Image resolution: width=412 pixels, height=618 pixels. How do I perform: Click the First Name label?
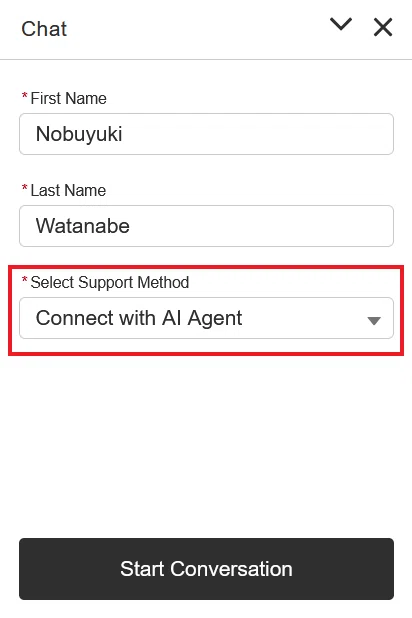pos(69,98)
